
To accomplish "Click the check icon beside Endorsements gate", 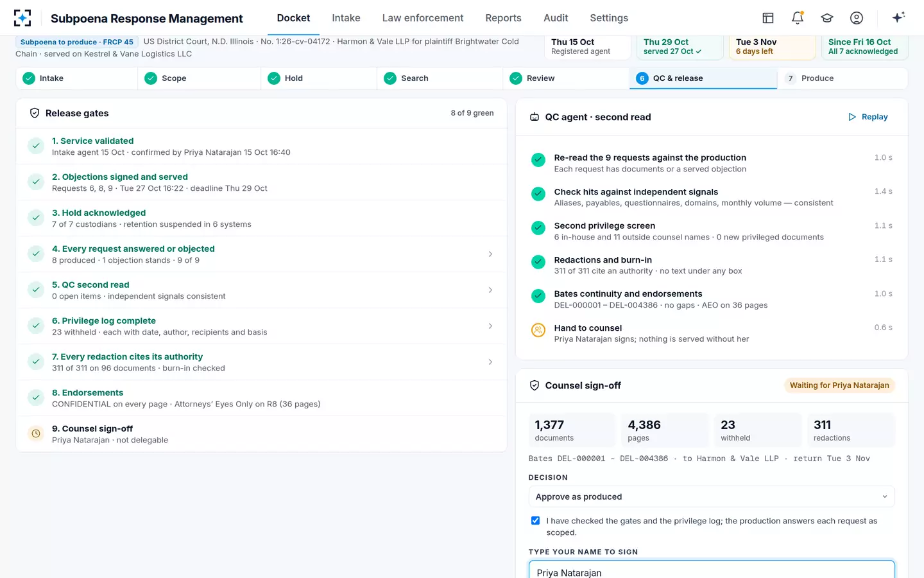I will (36, 398).
